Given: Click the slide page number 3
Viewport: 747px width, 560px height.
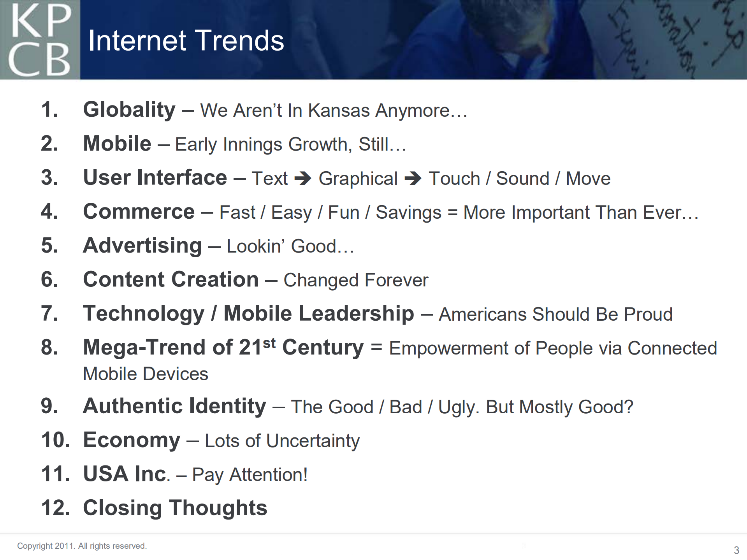Looking at the screenshot, I should coord(736,550).
